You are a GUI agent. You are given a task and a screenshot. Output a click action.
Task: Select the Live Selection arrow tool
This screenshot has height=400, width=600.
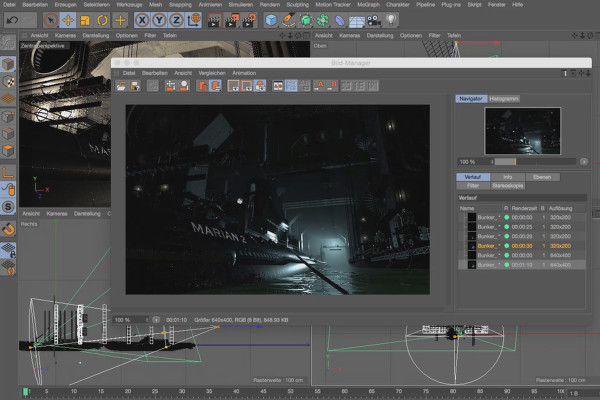51,20
